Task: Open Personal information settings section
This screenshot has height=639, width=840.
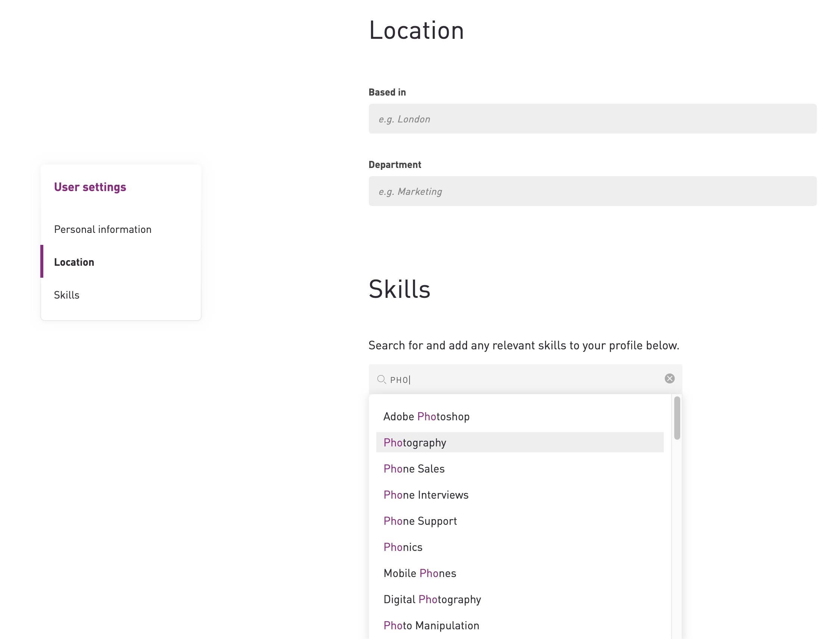Action: [x=103, y=229]
